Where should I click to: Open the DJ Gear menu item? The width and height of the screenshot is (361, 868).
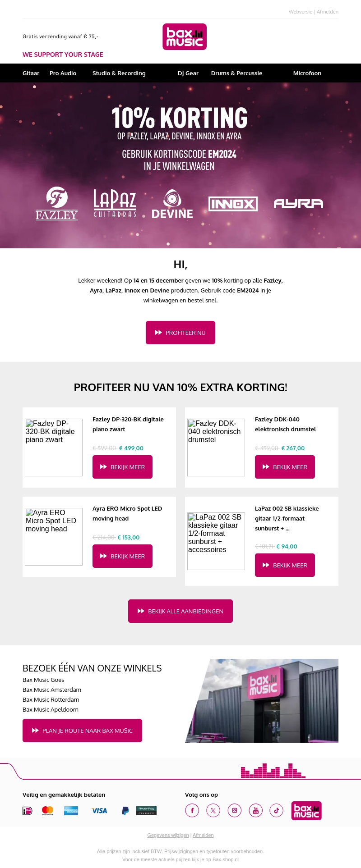pos(188,73)
